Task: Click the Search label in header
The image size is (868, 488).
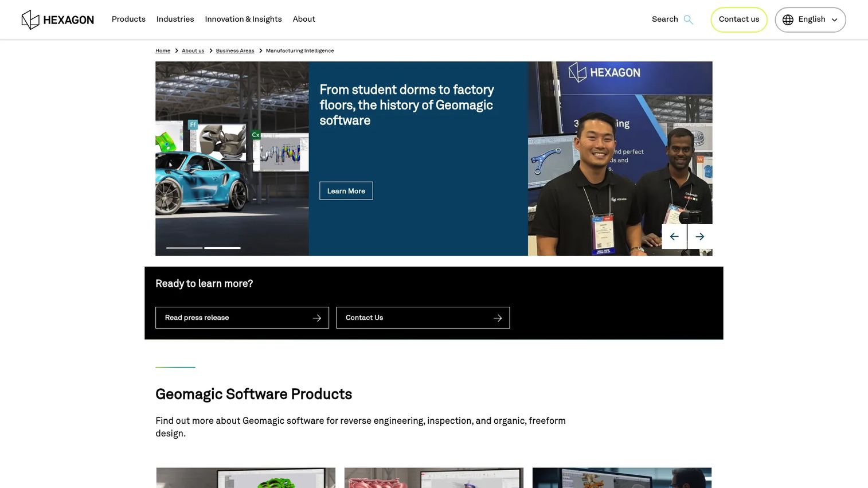Action: click(665, 19)
